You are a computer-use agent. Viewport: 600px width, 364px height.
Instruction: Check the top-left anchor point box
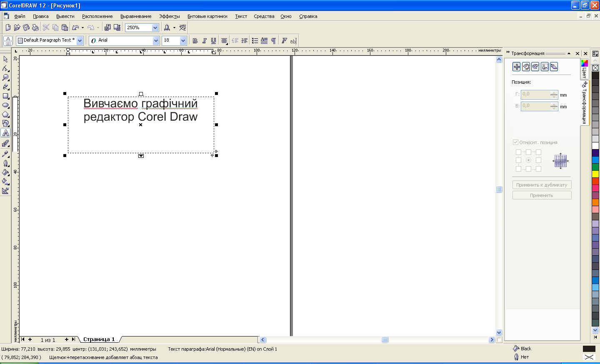518,152
